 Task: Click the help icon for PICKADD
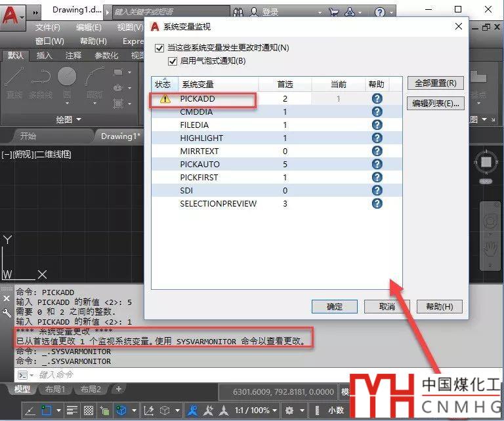377,99
